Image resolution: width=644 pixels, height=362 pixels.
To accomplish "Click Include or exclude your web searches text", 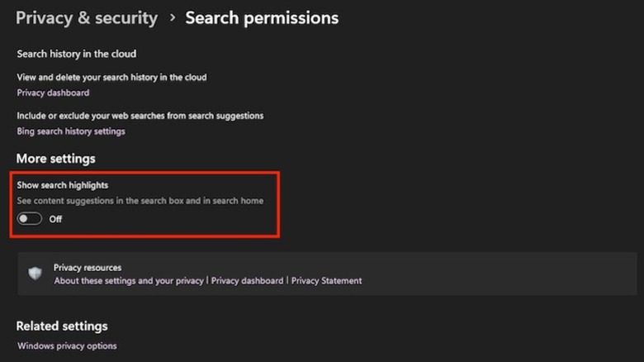I will click(x=140, y=116).
